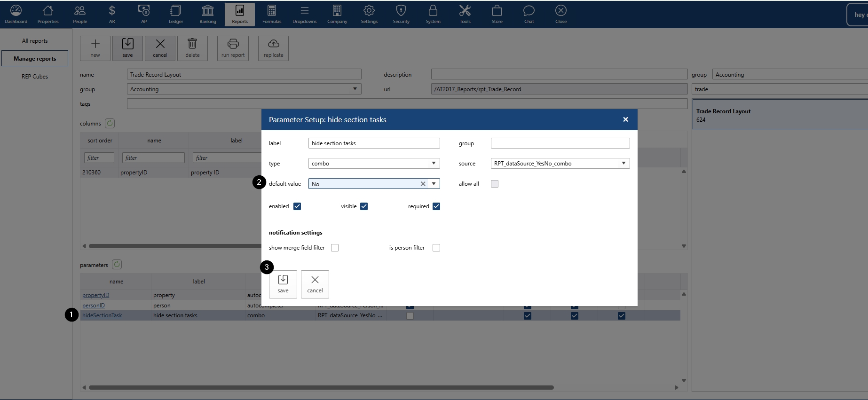Open the Banking module
868x400 pixels.
tap(208, 15)
